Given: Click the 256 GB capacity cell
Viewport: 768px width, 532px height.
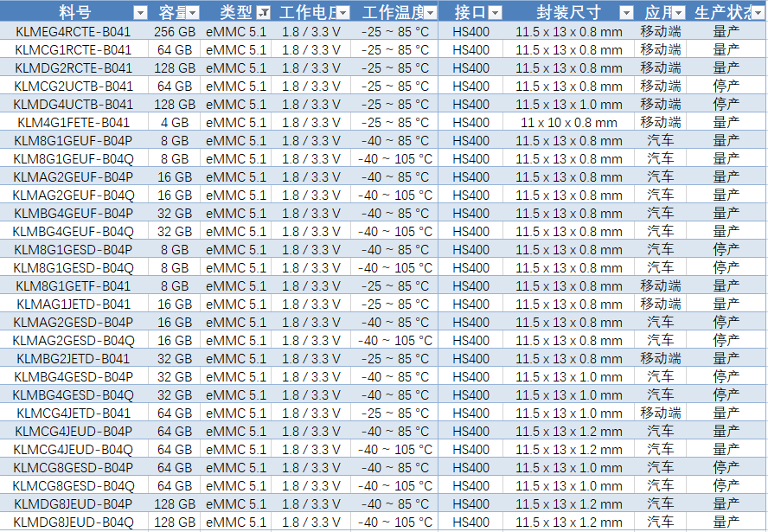Looking at the screenshot, I should (x=175, y=32).
